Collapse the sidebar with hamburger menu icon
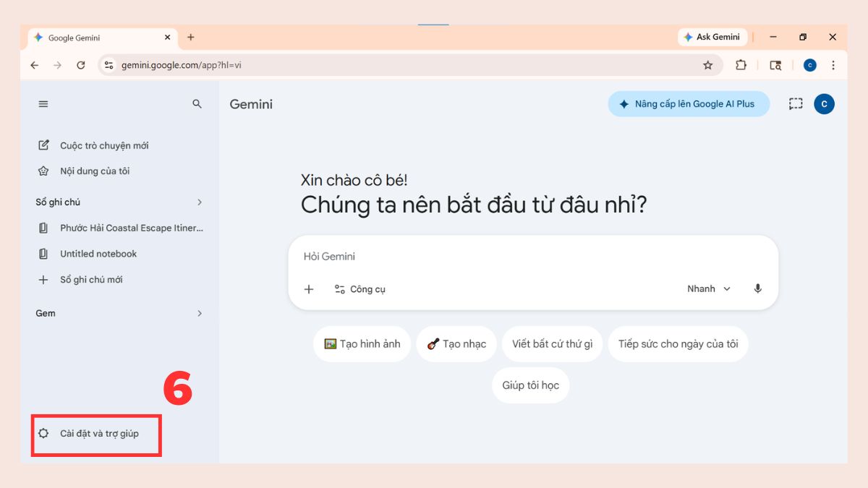The height and width of the screenshot is (488, 868). tap(43, 104)
